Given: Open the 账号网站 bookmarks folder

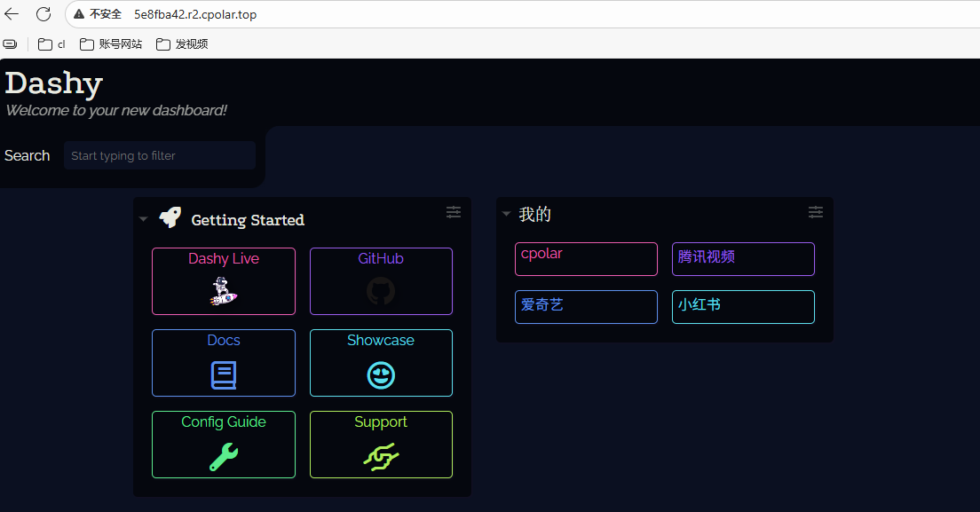Looking at the screenshot, I should click(111, 43).
